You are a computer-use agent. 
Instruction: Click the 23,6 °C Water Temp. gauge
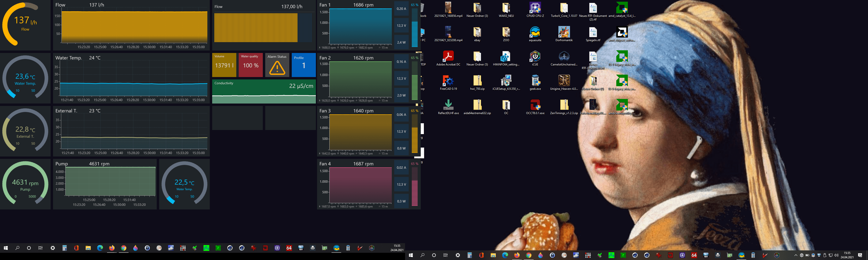tap(25, 78)
